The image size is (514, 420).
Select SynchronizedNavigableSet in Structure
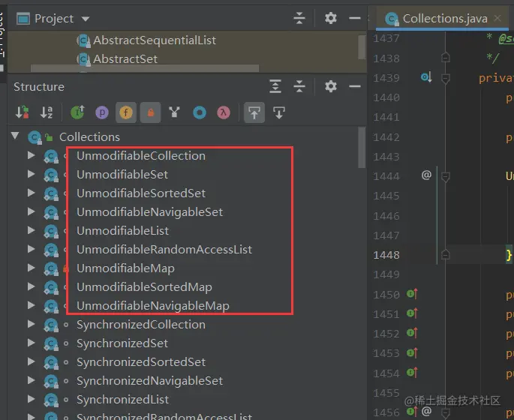[149, 381]
